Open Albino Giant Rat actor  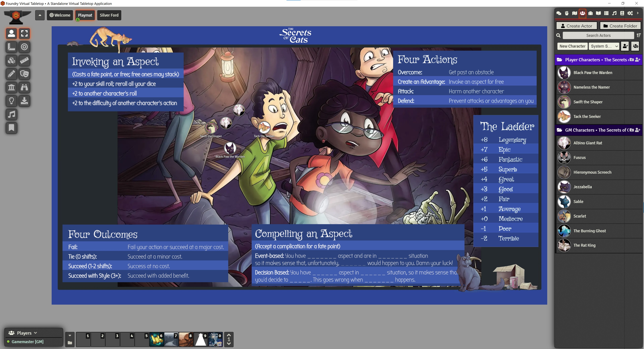(x=599, y=143)
